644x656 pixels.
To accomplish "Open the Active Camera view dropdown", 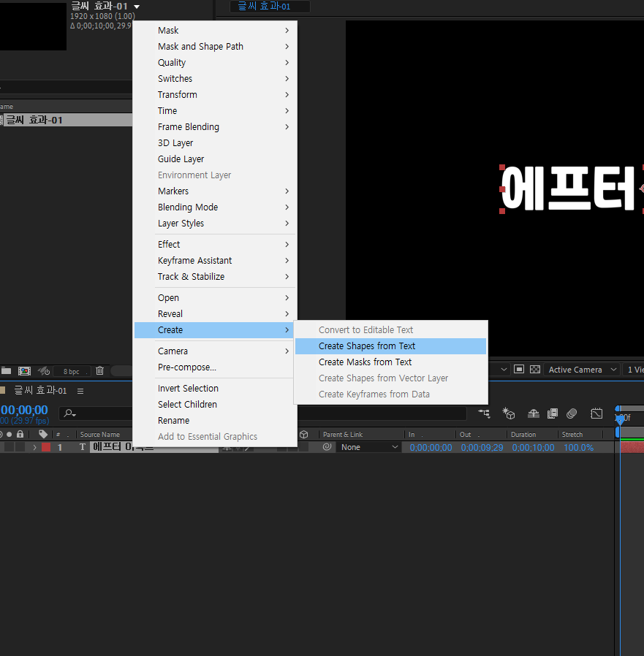I will click(582, 370).
